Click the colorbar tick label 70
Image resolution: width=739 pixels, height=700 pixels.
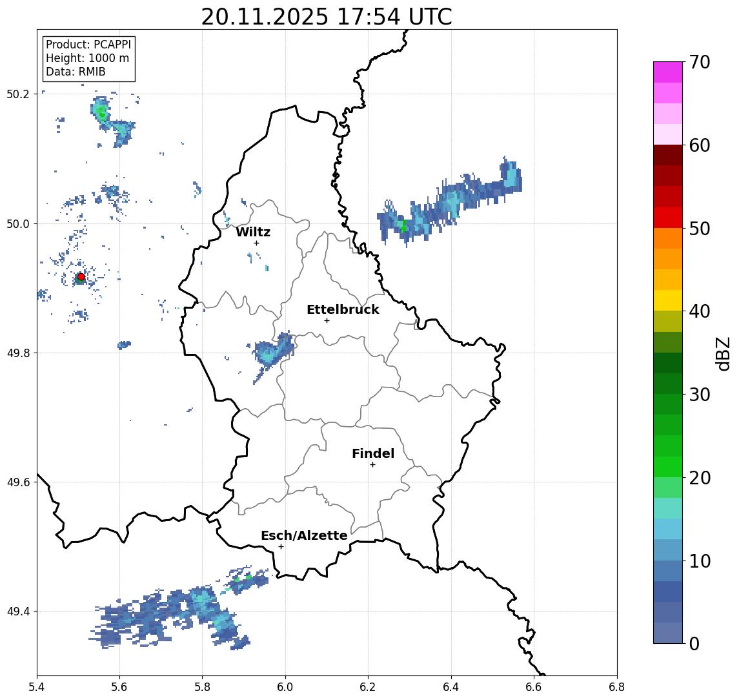(x=700, y=62)
